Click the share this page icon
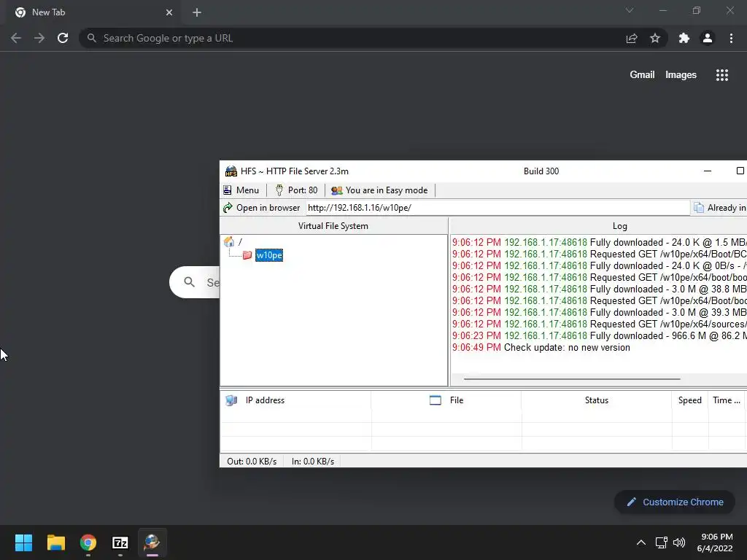Image resolution: width=747 pixels, height=560 pixels. pyautogui.click(x=632, y=38)
